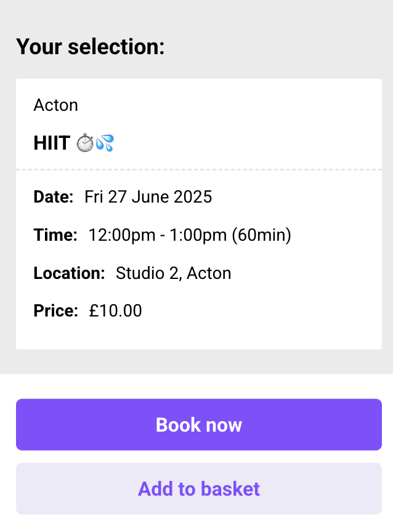Click the HIIT class title

(x=52, y=143)
